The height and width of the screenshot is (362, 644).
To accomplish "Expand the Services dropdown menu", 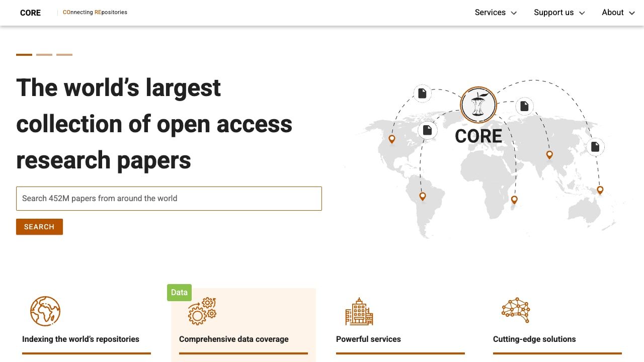I will coord(496,13).
